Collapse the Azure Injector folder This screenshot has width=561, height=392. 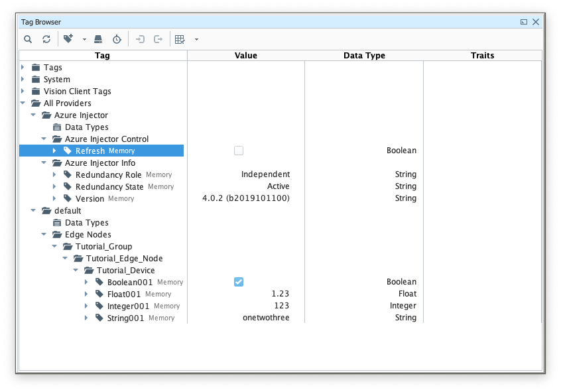click(x=34, y=115)
